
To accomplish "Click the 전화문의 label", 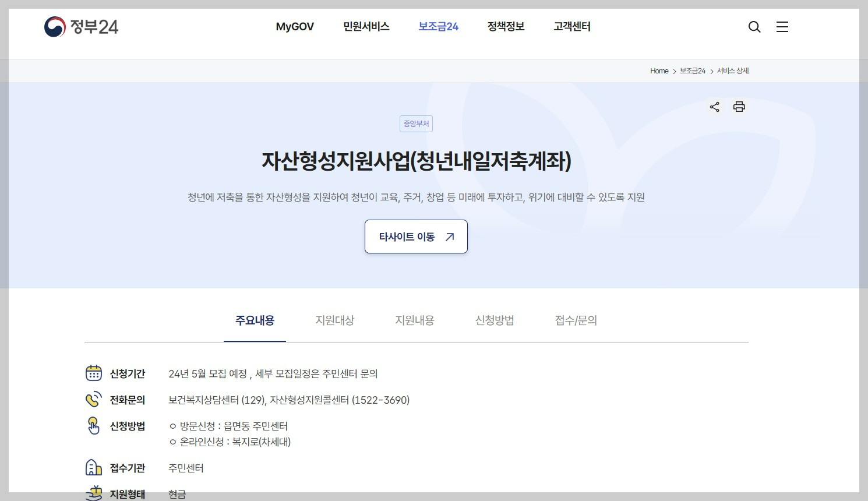I will coord(128,400).
